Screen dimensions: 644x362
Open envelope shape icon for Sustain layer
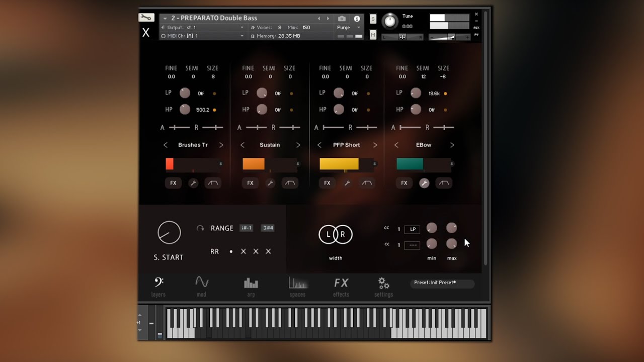pos(290,183)
